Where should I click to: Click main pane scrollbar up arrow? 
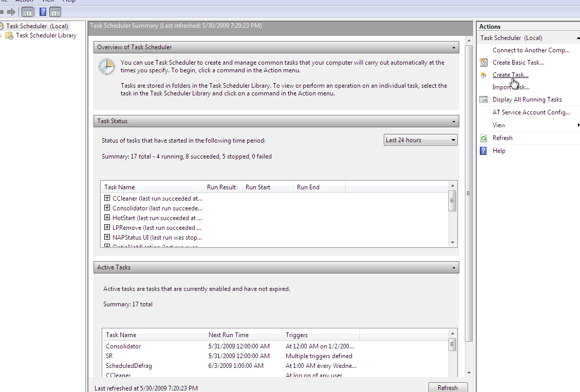point(469,40)
